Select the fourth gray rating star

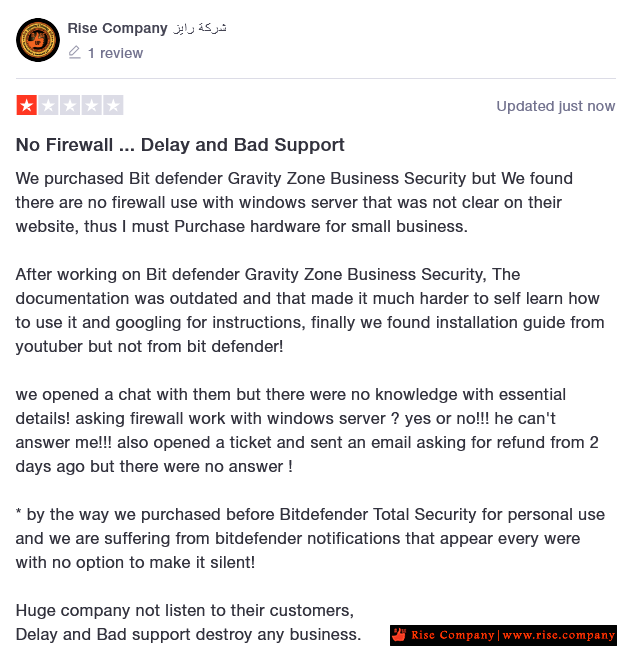(91, 105)
